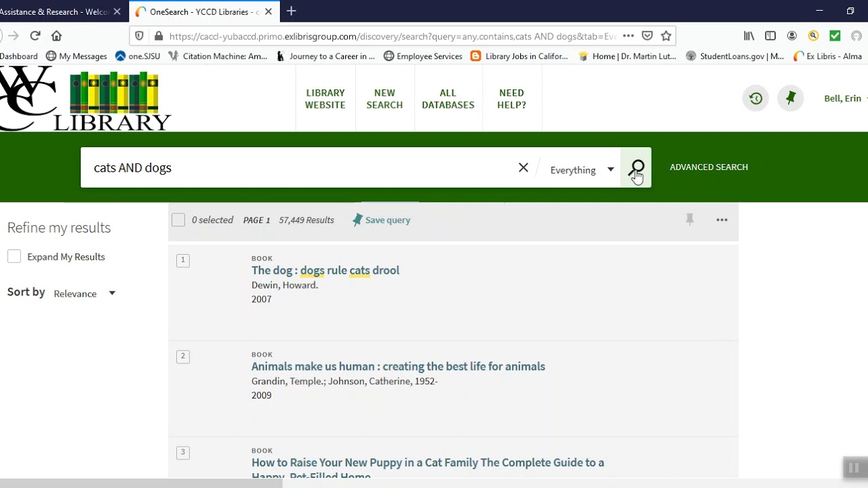The width and height of the screenshot is (868, 488).
Task: Click the pause button overlay
Action: [854, 468]
